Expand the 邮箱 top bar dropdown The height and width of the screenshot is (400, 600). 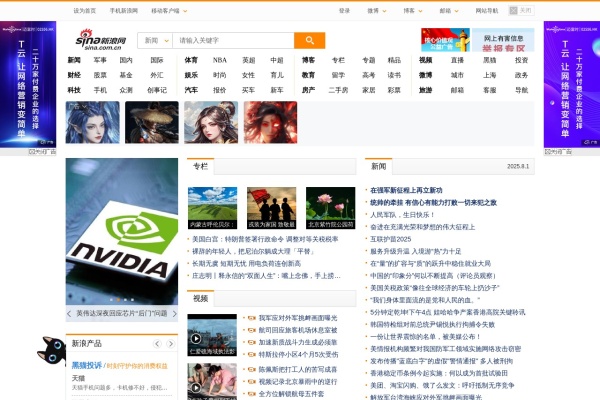coord(449,11)
